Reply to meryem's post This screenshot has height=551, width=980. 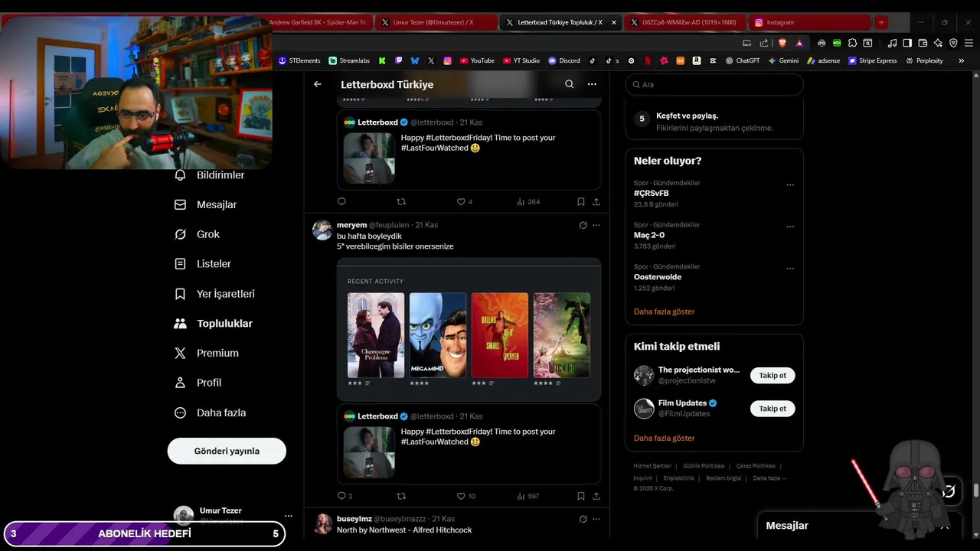(341, 496)
